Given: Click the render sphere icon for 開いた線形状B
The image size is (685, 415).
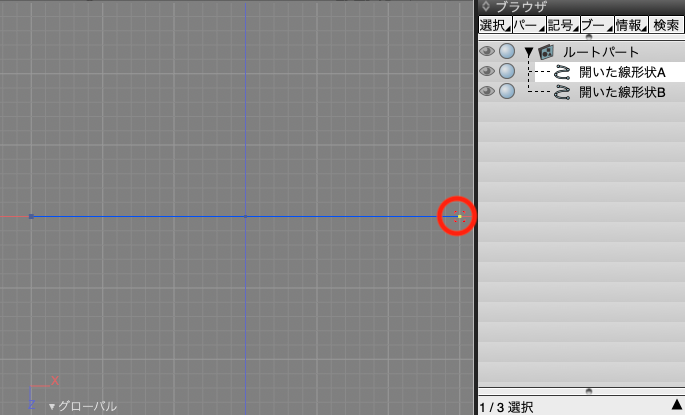Looking at the screenshot, I should (507, 91).
